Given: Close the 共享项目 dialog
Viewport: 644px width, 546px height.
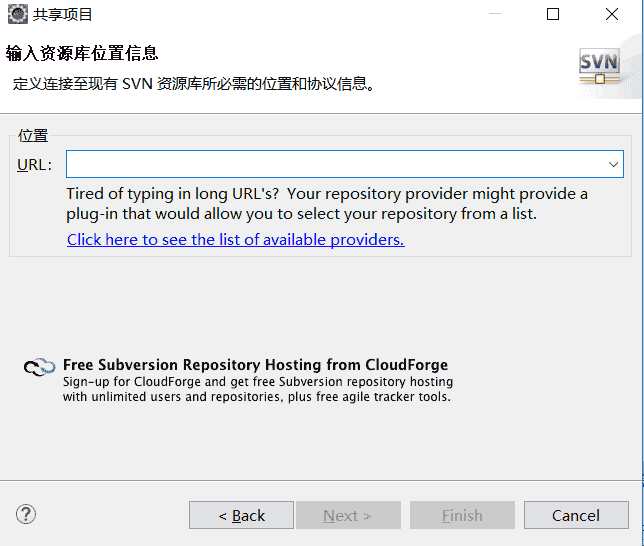Looking at the screenshot, I should [612, 14].
